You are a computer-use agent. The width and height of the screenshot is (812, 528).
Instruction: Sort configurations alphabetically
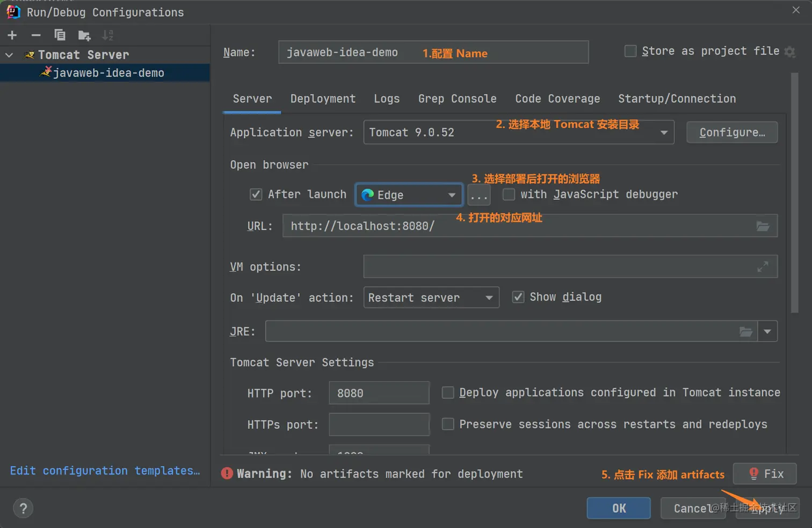107,35
